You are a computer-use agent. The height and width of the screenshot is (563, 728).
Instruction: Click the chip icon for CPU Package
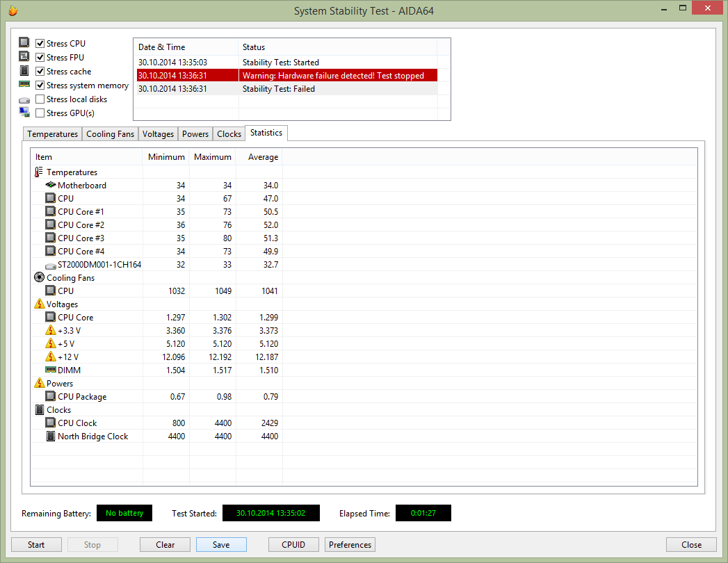click(51, 396)
